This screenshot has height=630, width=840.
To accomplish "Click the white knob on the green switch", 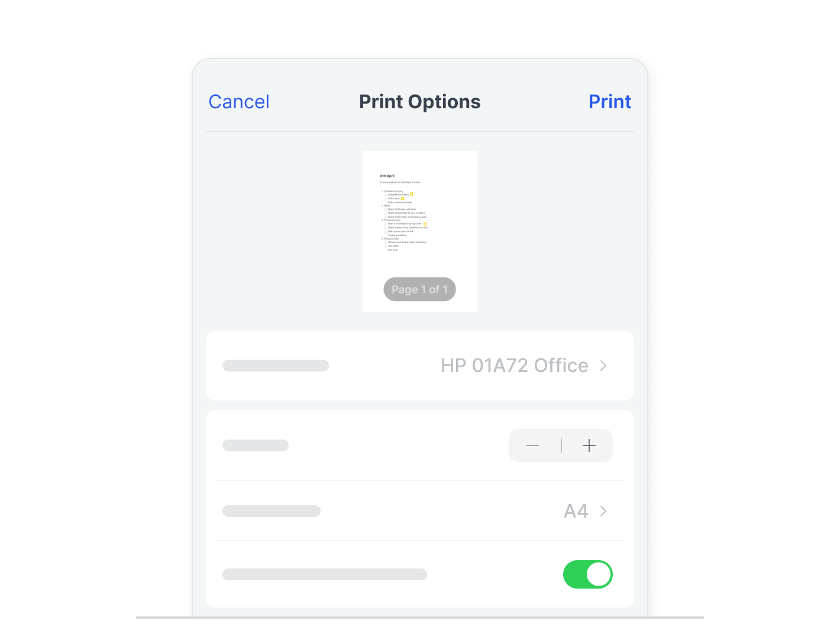I will pyautogui.click(x=599, y=574).
